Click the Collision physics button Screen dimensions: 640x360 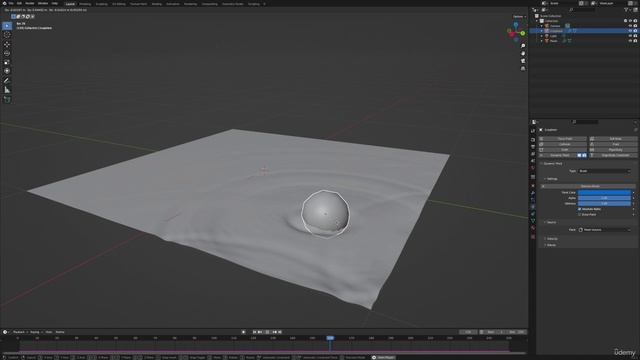point(563,144)
